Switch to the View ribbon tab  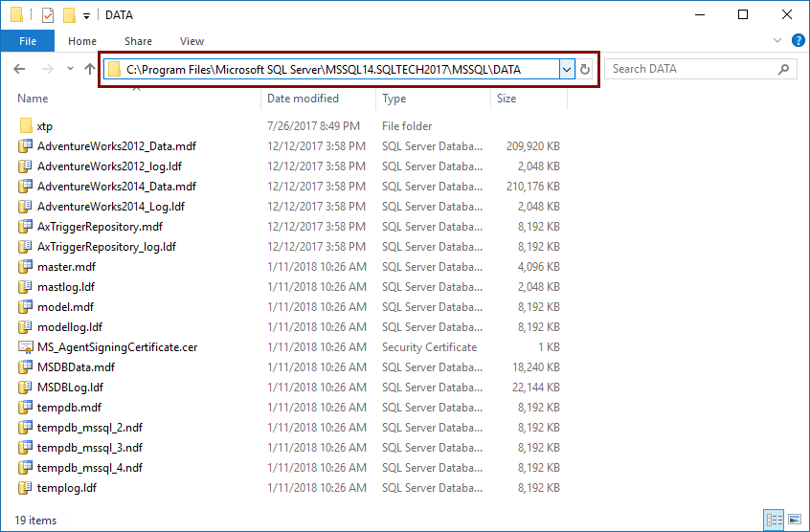tap(191, 41)
